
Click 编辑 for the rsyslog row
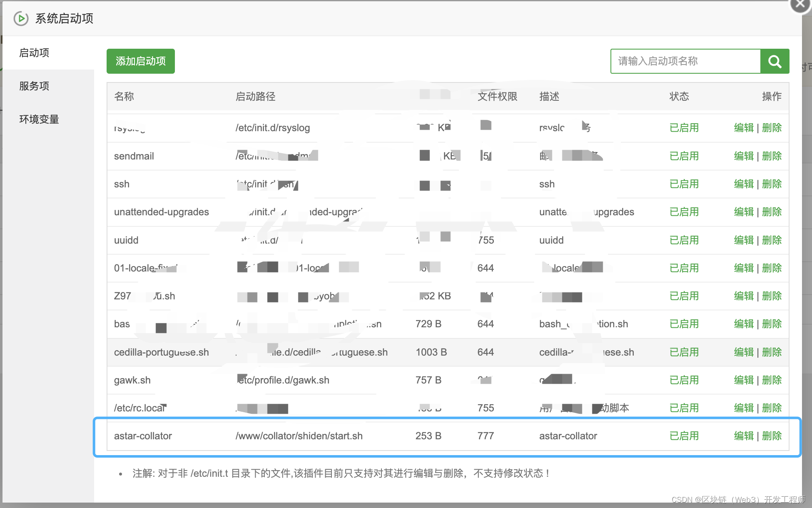click(x=744, y=128)
